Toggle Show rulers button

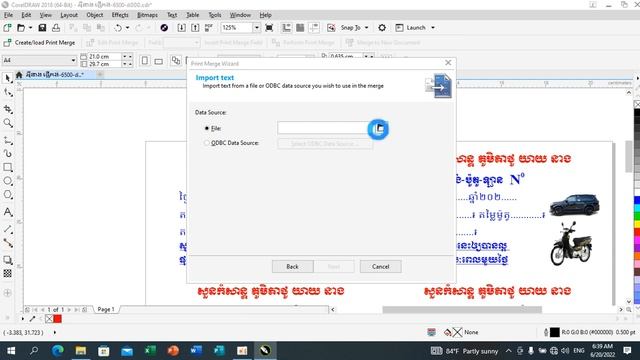(x=287, y=28)
